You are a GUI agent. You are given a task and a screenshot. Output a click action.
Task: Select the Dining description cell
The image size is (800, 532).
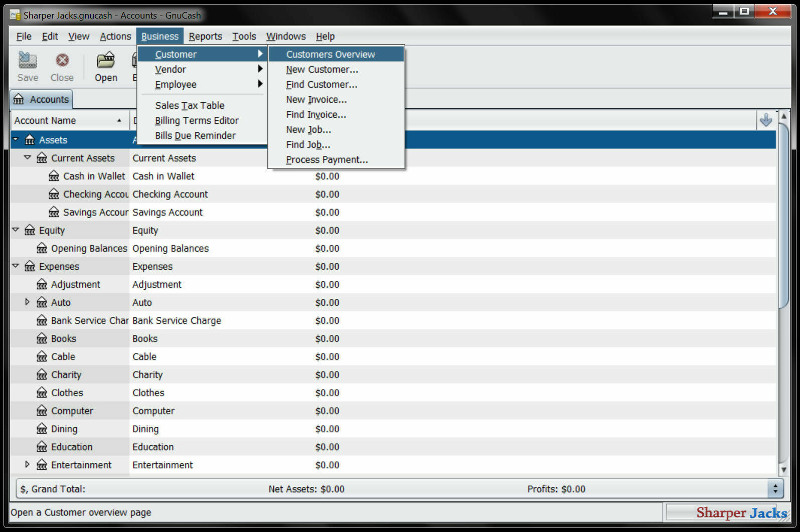[x=145, y=429]
